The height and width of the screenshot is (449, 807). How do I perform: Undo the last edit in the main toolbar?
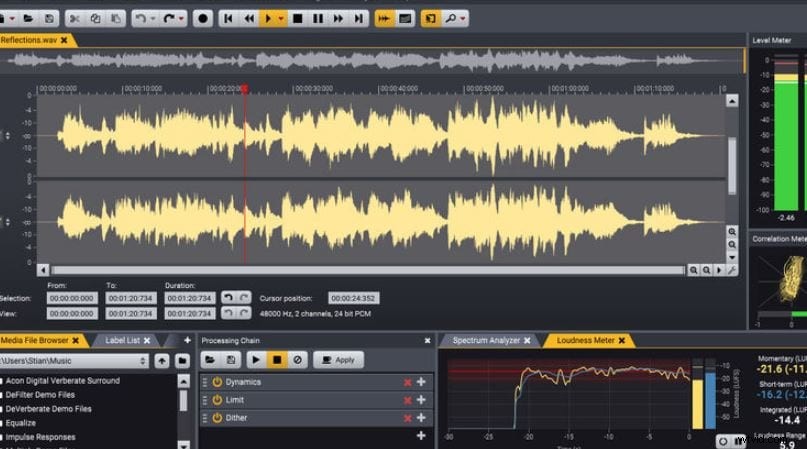140,19
